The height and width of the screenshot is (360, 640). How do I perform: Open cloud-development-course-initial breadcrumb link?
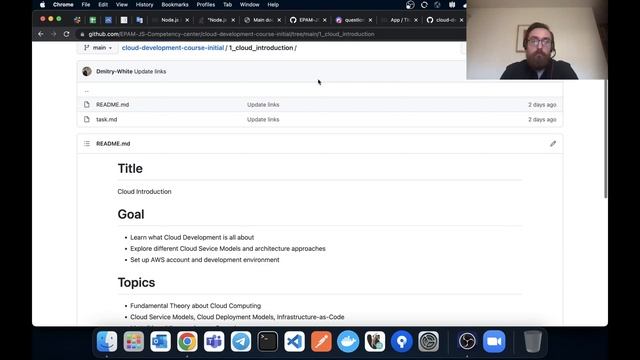click(173, 48)
